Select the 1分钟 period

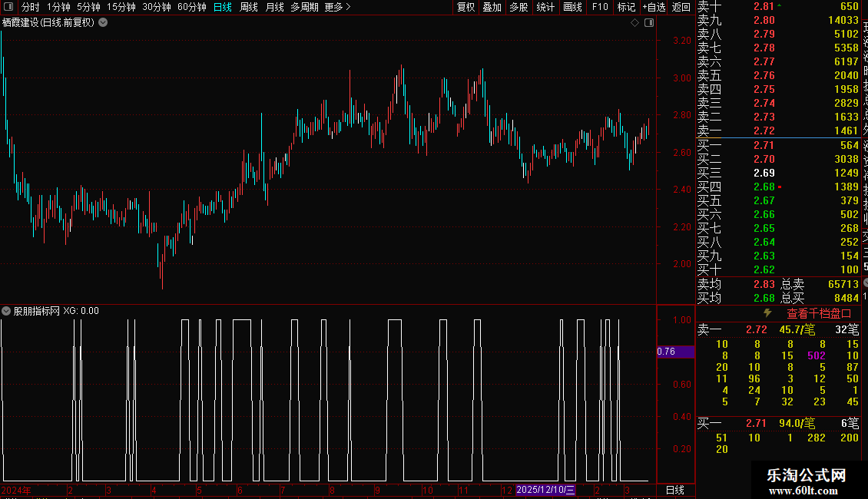(58, 7)
